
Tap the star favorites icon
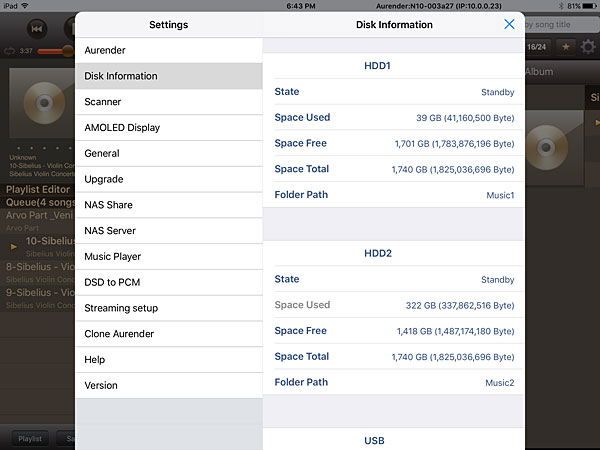coord(566,47)
